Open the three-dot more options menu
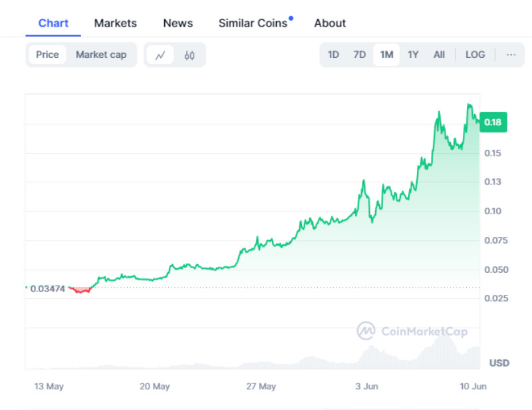 coord(511,55)
